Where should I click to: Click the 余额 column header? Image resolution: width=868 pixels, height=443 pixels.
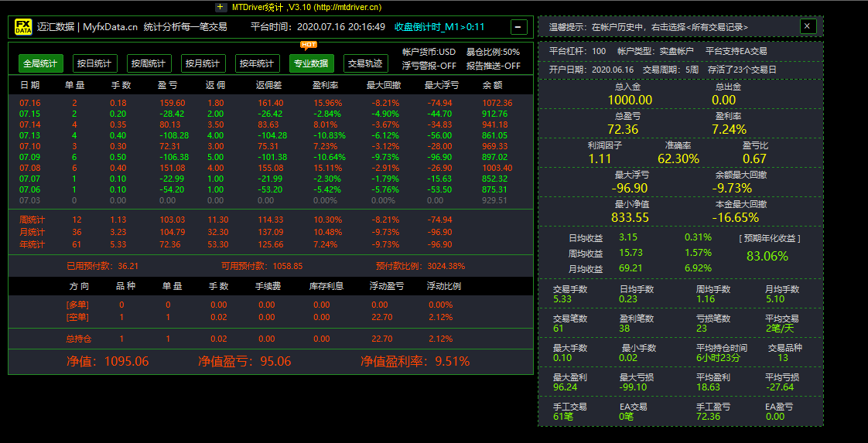click(x=493, y=85)
